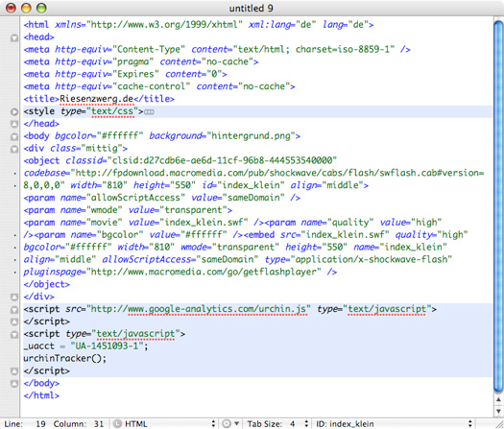This screenshot has width=504, height=429.
Task: Click the language icon beside HTML
Action: pos(118,424)
